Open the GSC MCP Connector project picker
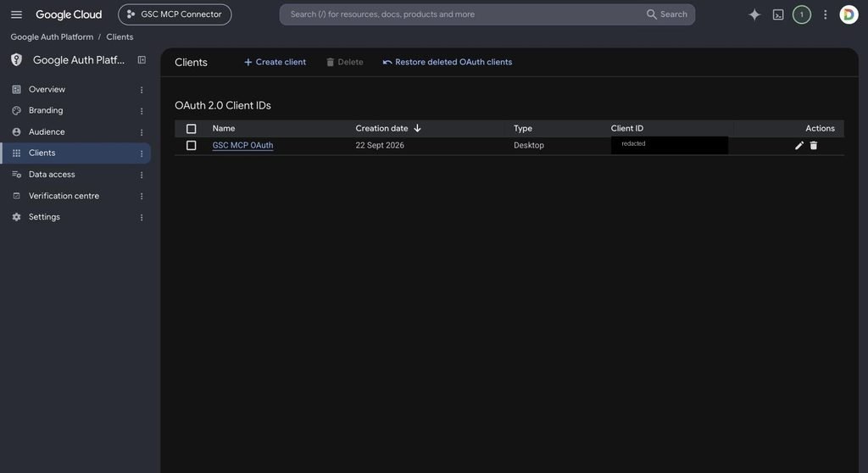The image size is (868, 473). [175, 14]
